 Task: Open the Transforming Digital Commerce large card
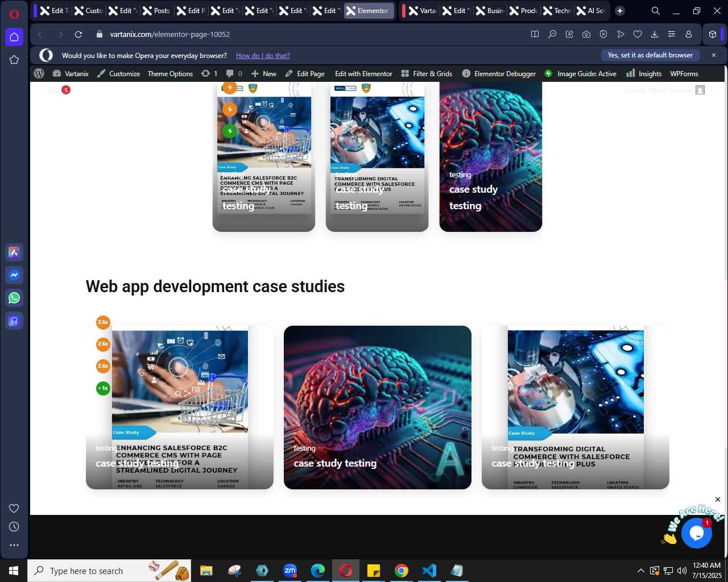coord(576,407)
